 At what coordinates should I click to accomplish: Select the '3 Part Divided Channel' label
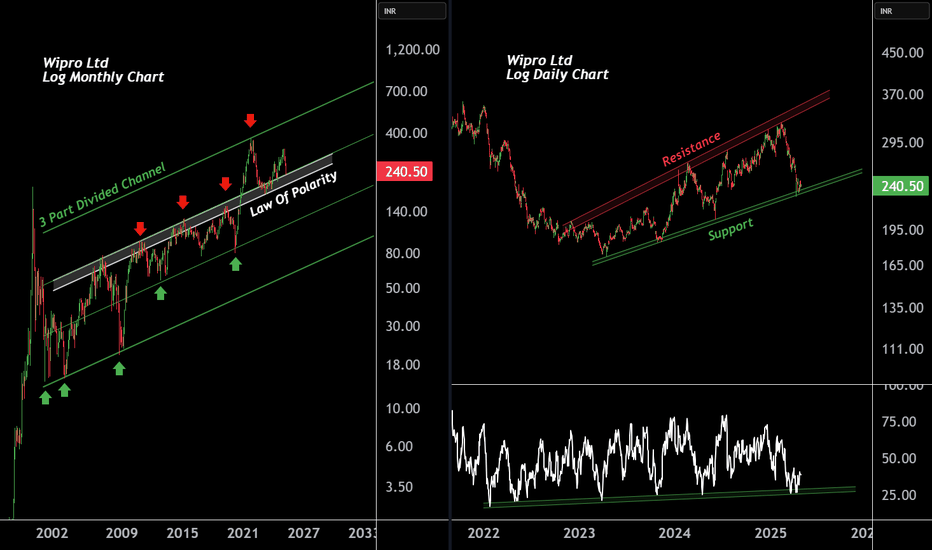coord(102,195)
